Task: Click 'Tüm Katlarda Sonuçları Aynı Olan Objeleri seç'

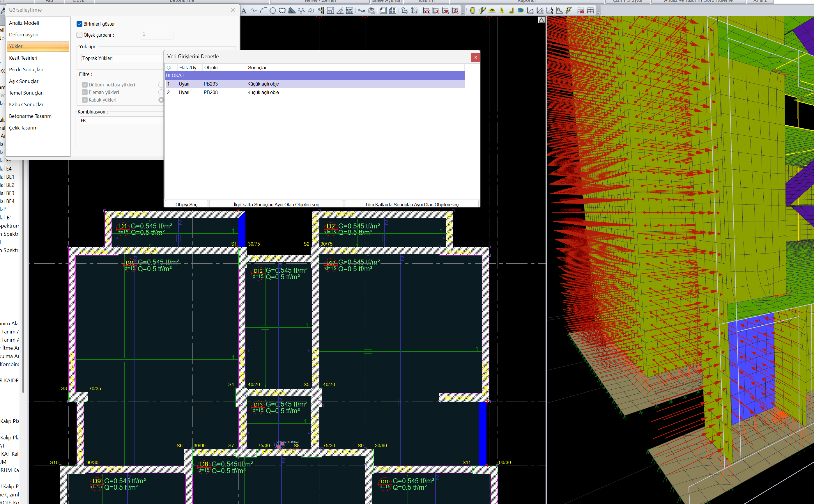Action: (411, 204)
